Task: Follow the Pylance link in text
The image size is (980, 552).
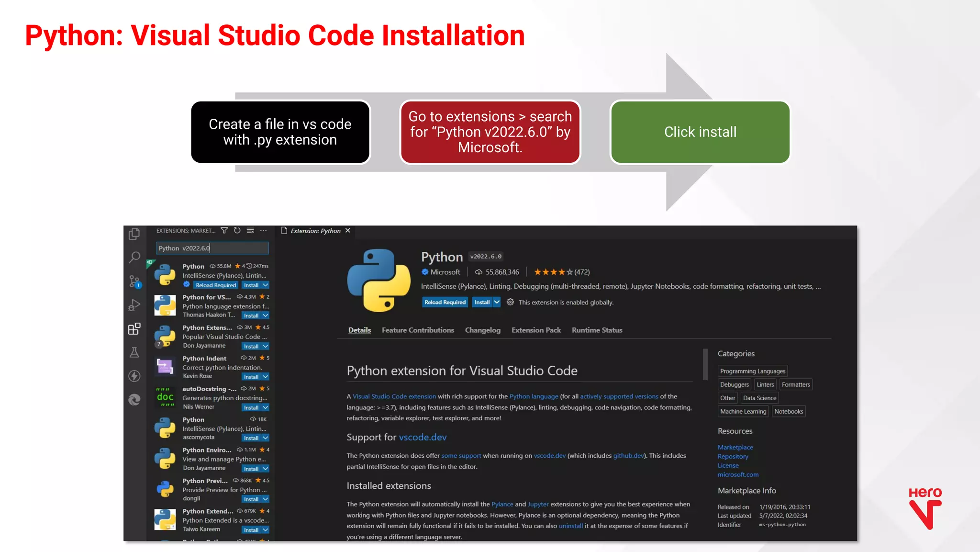Action: (x=502, y=504)
